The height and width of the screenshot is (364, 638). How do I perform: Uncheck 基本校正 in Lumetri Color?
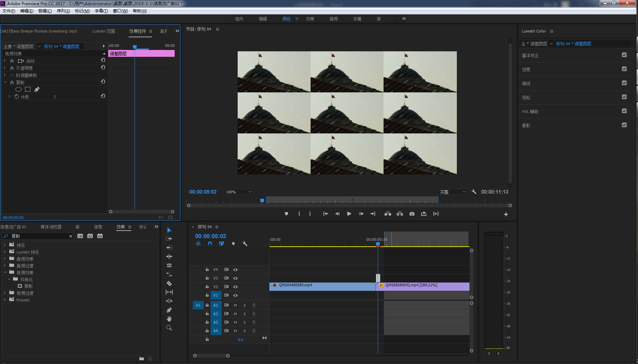624,55
